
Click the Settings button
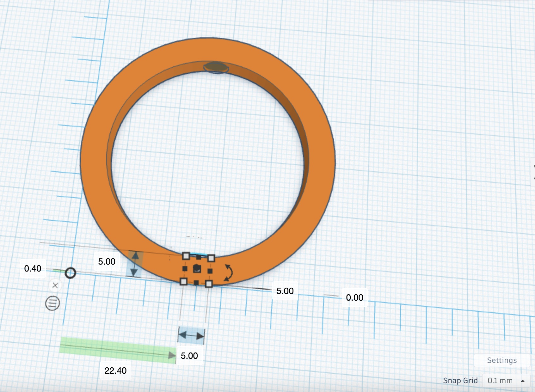(502, 360)
